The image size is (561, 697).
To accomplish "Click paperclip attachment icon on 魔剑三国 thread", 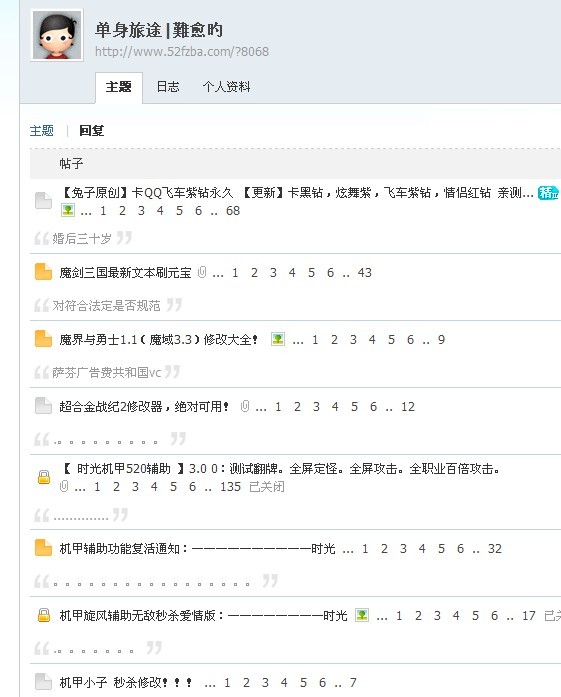I will tap(202, 272).
